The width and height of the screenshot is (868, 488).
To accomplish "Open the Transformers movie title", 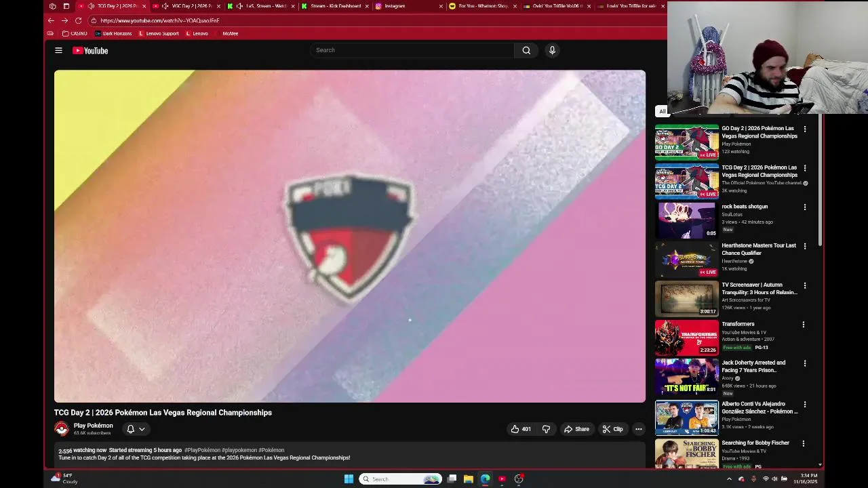I will (738, 324).
